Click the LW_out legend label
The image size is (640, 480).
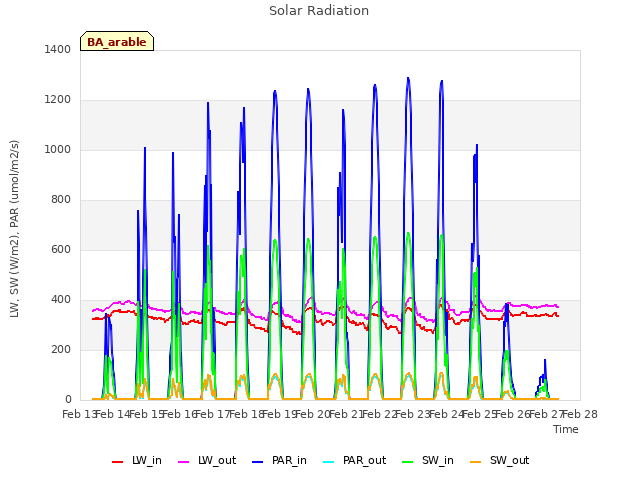[217, 460]
